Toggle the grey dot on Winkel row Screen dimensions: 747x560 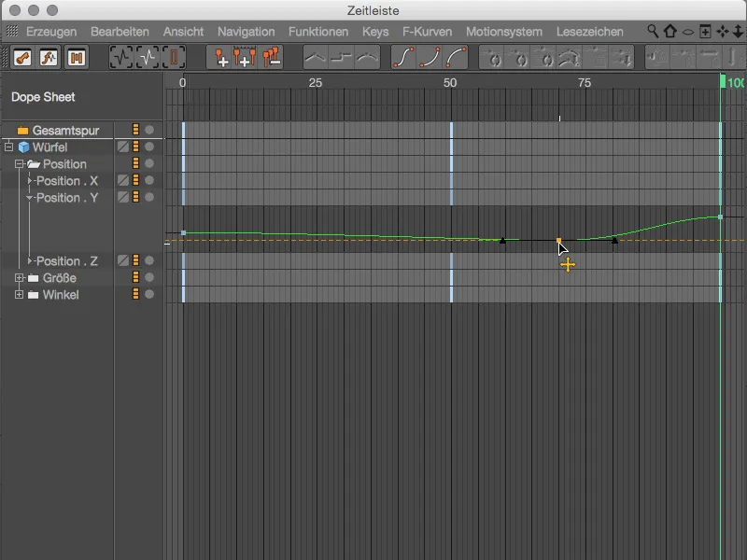pyautogui.click(x=149, y=294)
